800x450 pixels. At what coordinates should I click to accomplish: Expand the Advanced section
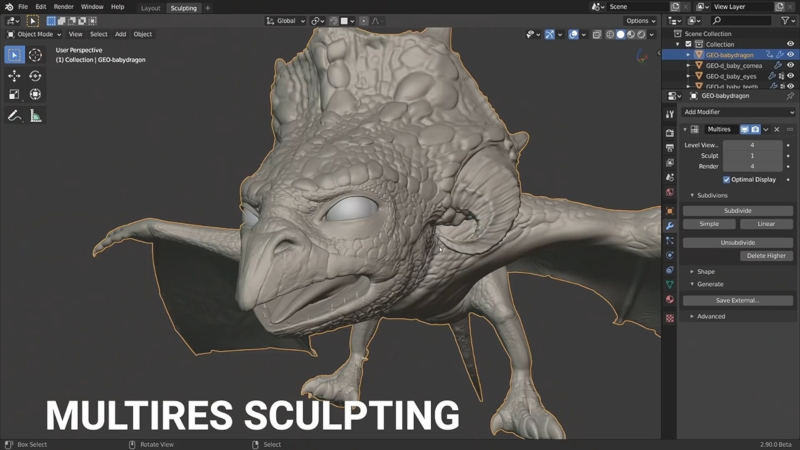point(692,316)
